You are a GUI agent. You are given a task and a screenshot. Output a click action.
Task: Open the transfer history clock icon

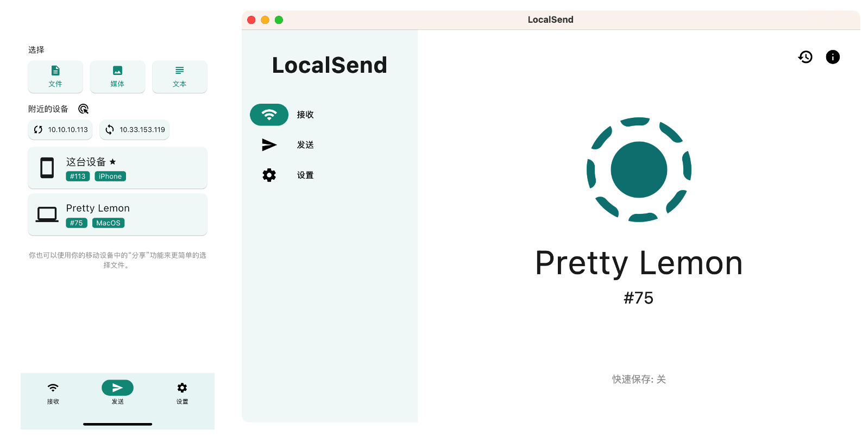click(805, 57)
